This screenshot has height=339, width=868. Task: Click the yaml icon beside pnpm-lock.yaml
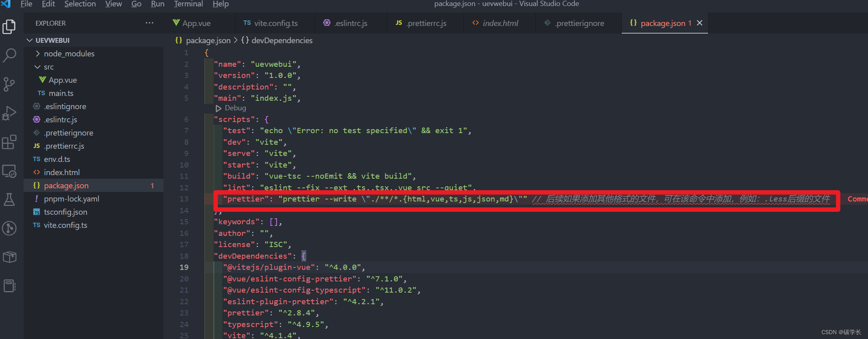pos(37,199)
